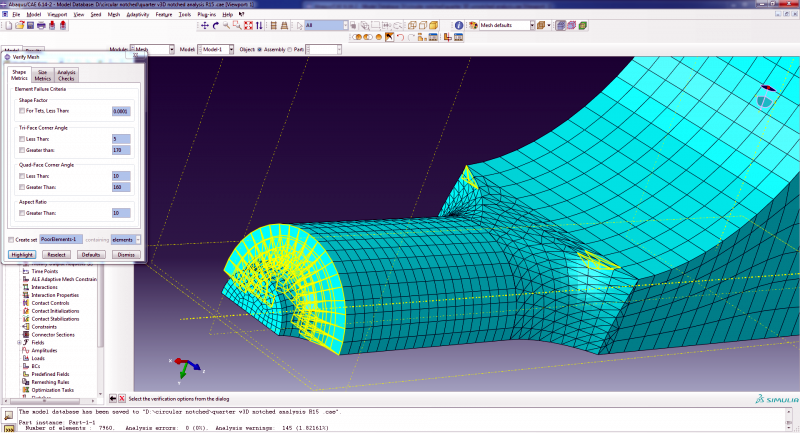Check Quad-Face Corner Angle Less Than
Viewport: 800px width, 433px height.
point(22,176)
